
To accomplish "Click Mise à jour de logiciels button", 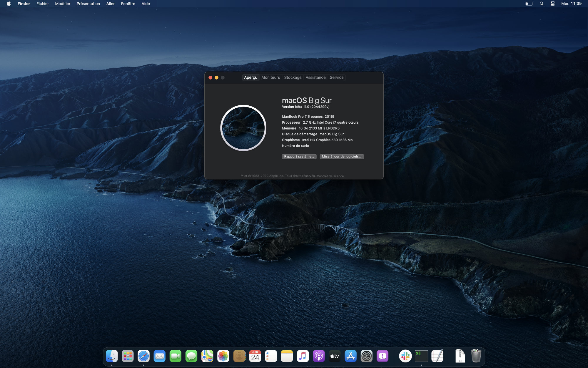I will (342, 157).
